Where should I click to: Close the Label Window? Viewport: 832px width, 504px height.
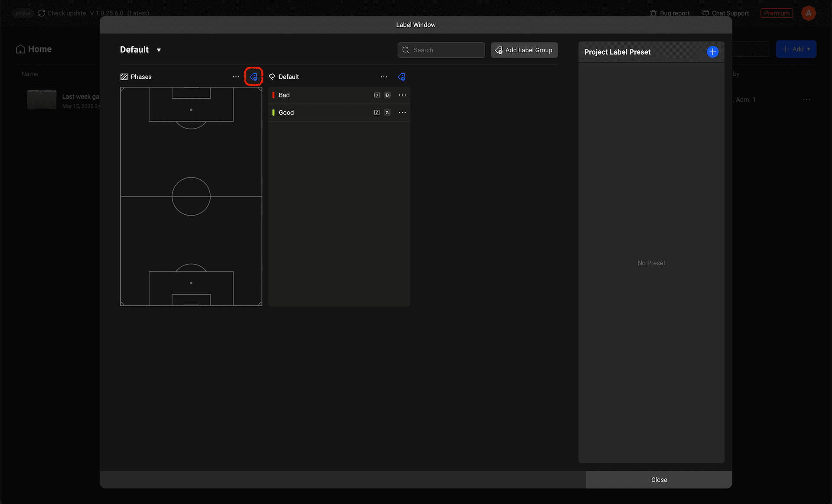(x=659, y=480)
